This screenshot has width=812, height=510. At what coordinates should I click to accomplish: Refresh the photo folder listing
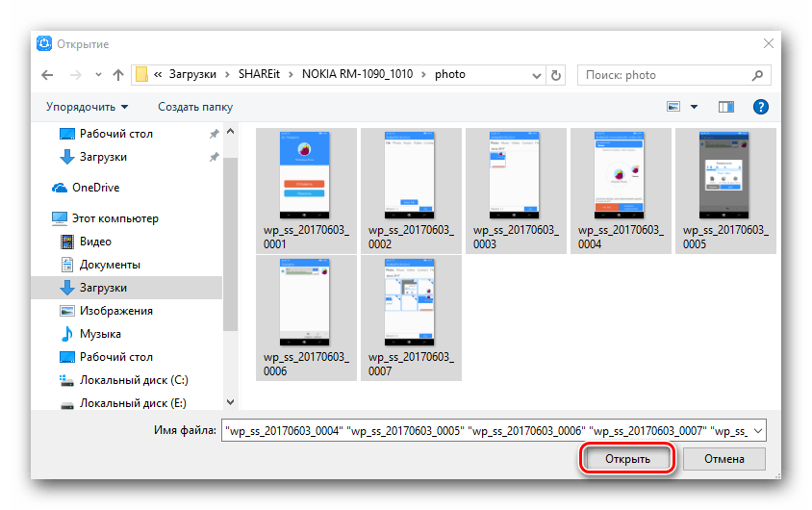556,75
